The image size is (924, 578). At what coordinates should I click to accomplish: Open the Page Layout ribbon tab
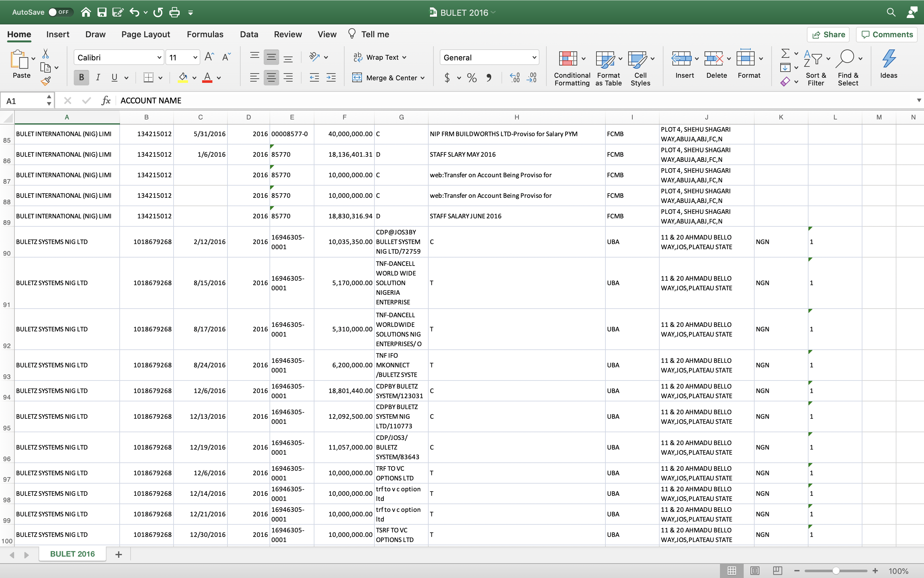[145, 34]
